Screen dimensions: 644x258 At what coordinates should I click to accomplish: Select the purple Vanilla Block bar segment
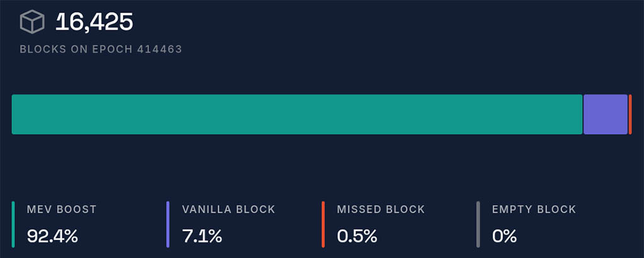tap(606, 115)
